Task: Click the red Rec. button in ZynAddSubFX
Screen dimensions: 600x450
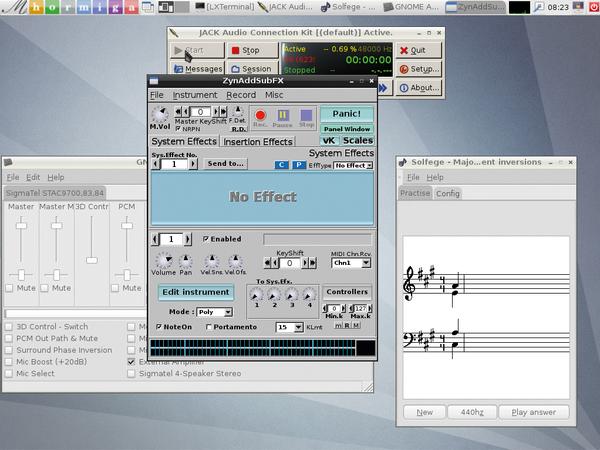Action: point(260,116)
